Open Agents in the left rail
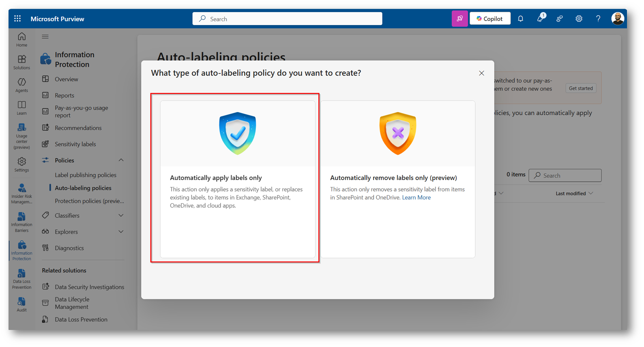The image size is (644, 347). pyautogui.click(x=21, y=85)
